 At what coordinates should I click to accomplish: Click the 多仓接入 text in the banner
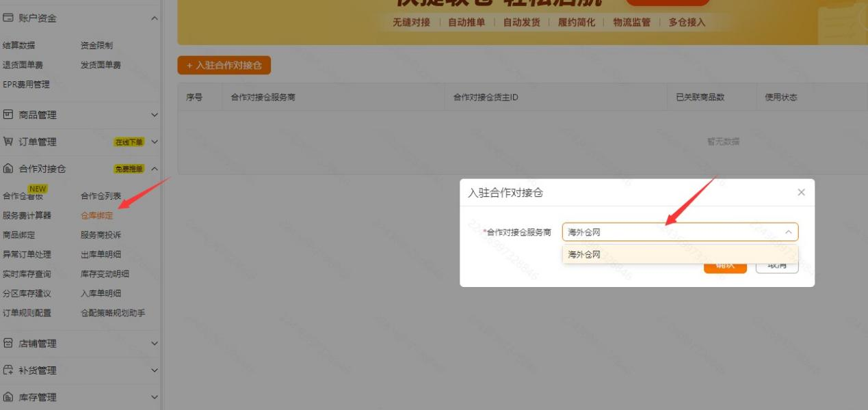click(687, 23)
